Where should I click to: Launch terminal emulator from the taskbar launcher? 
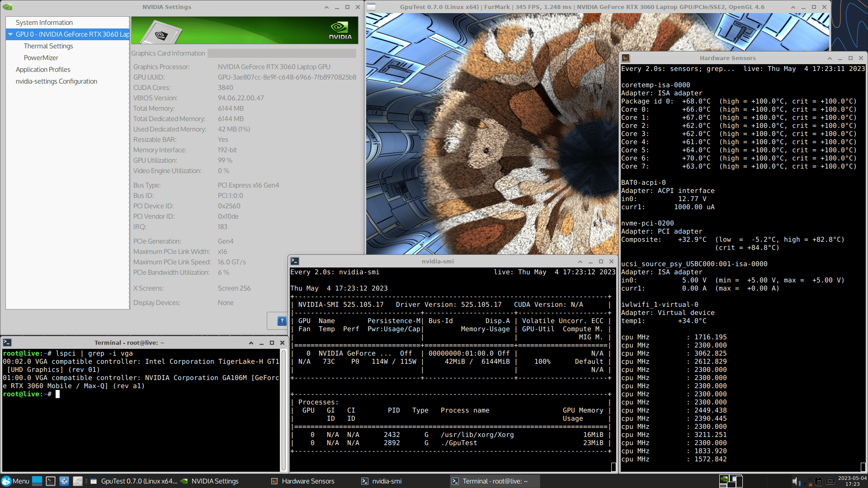tap(51, 481)
